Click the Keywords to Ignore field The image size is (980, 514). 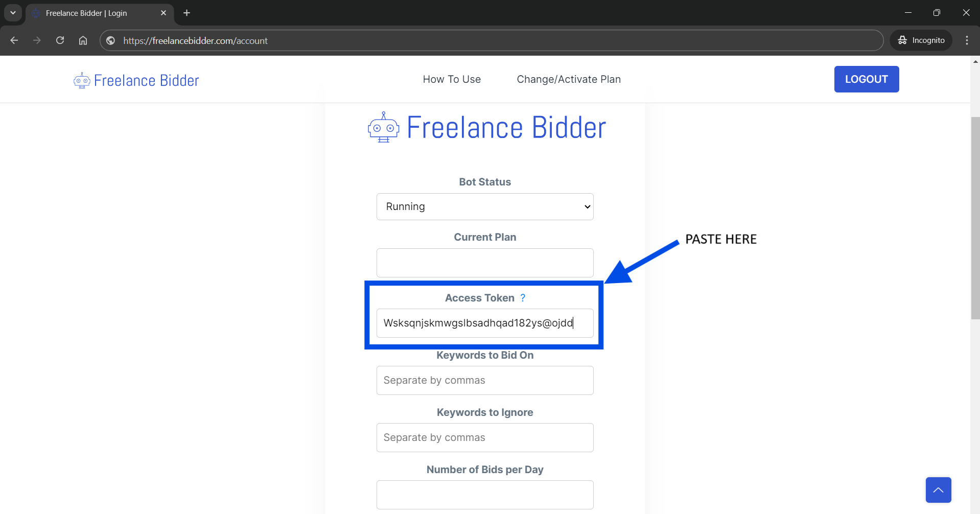click(485, 437)
